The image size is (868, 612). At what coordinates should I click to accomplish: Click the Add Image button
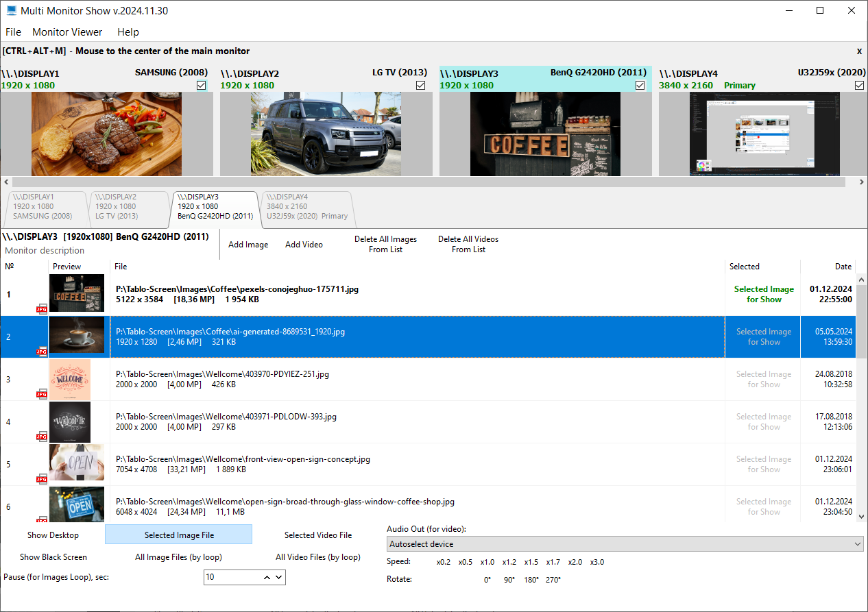coord(248,245)
